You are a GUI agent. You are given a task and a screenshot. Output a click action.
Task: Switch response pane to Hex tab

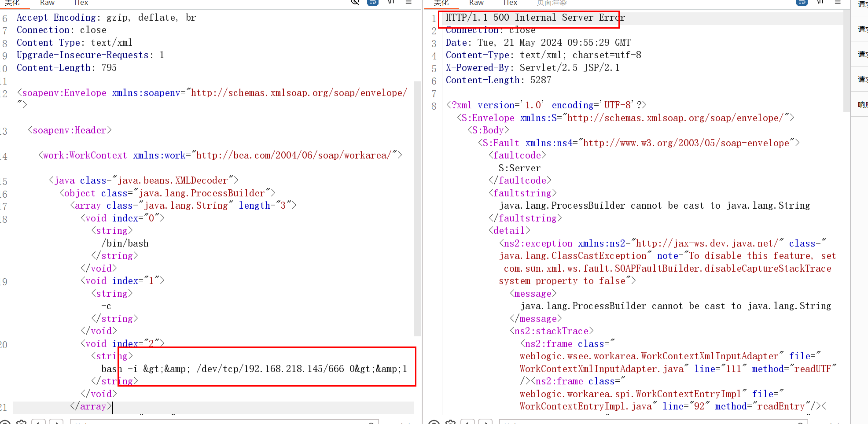click(x=510, y=3)
